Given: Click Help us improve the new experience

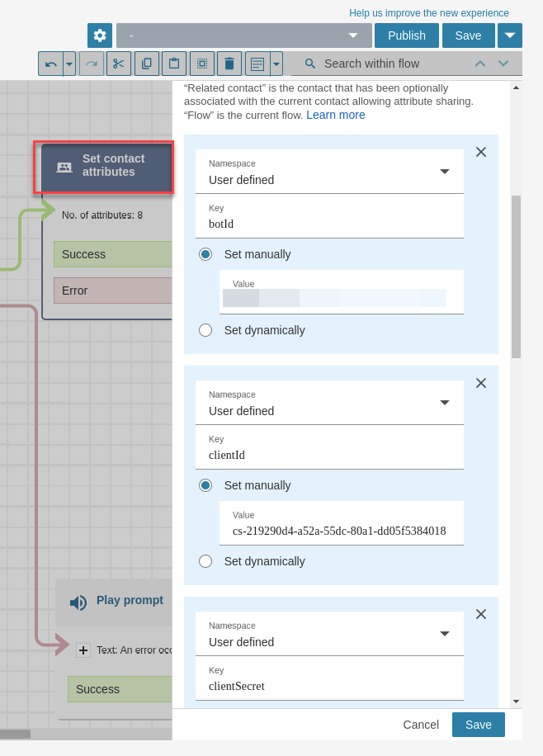Looking at the screenshot, I should [x=428, y=12].
